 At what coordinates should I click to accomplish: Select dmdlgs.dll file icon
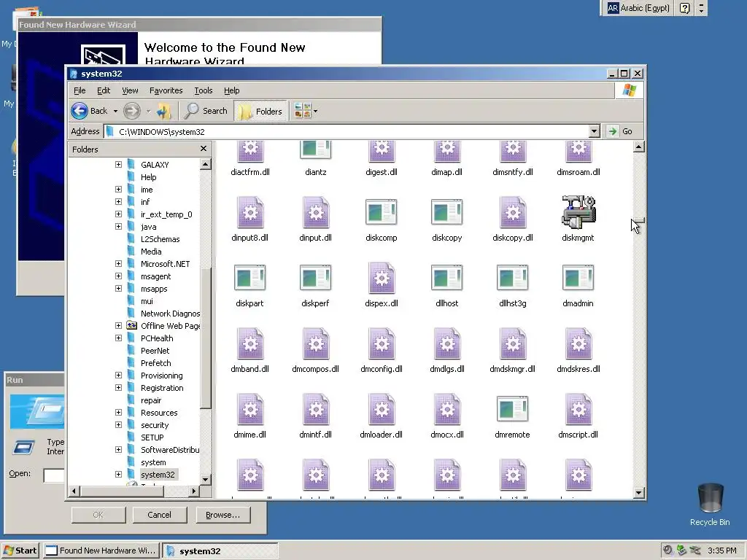pyautogui.click(x=447, y=343)
